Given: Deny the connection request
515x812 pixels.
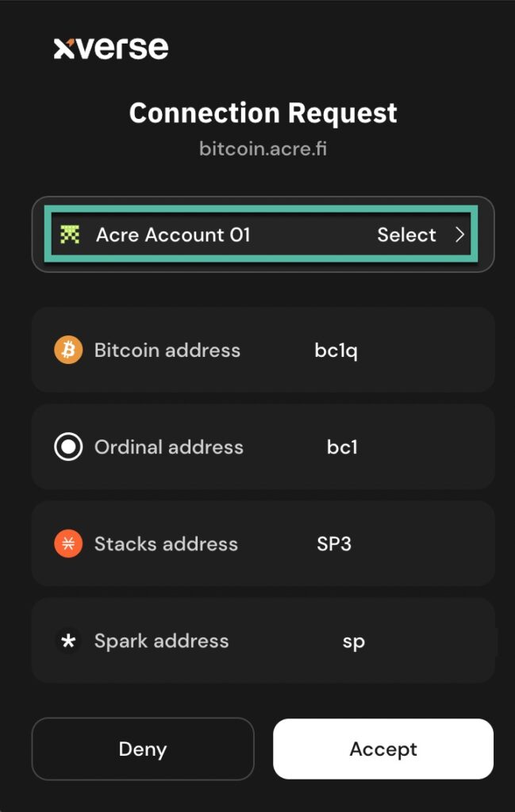Looking at the screenshot, I should pyautogui.click(x=143, y=749).
